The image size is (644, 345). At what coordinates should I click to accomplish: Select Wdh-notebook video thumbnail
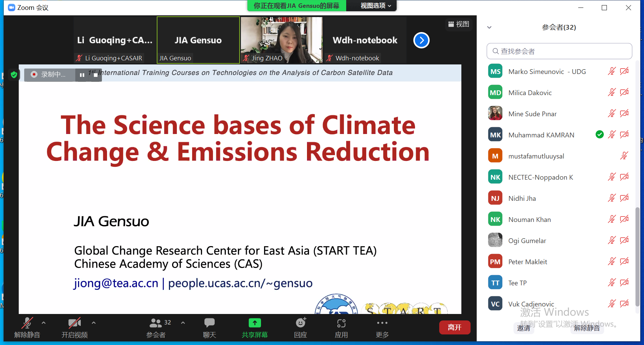pos(365,40)
